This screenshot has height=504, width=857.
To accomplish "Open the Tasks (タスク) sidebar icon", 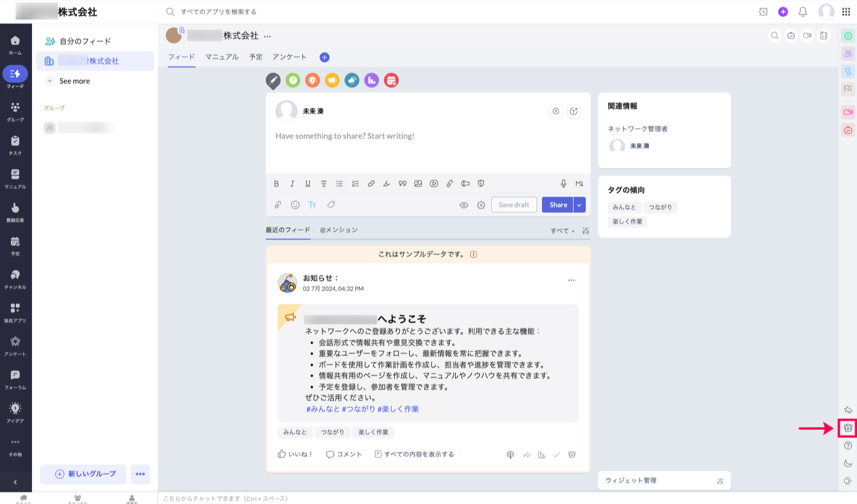I will pyautogui.click(x=15, y=145).
